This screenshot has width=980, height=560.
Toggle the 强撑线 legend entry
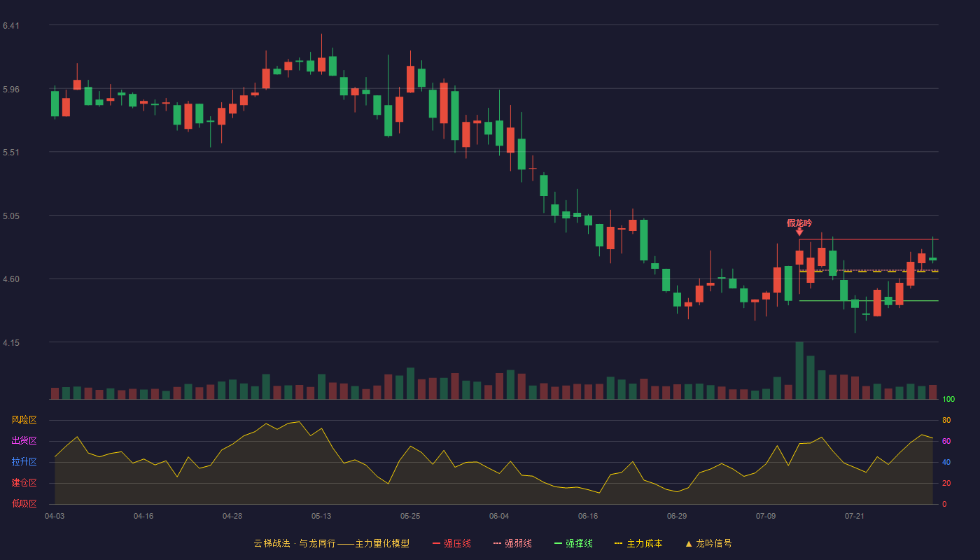(x=573, y=543)
